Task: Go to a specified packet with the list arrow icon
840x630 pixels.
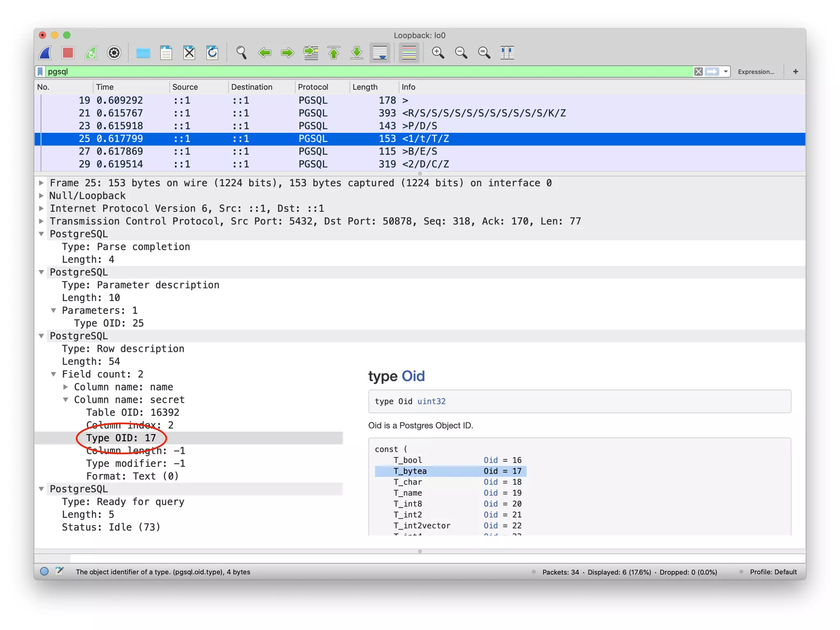Action: coord(311,52)
